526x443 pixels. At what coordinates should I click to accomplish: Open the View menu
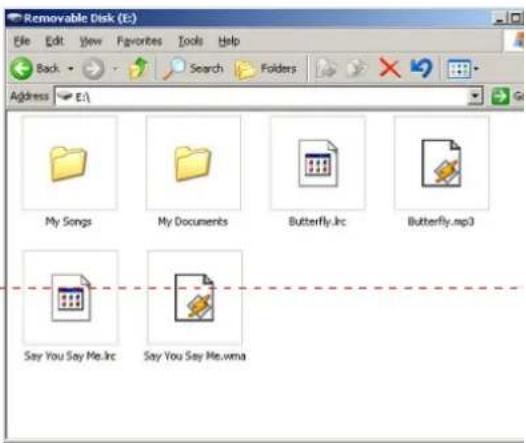click(x=91, y=42)
